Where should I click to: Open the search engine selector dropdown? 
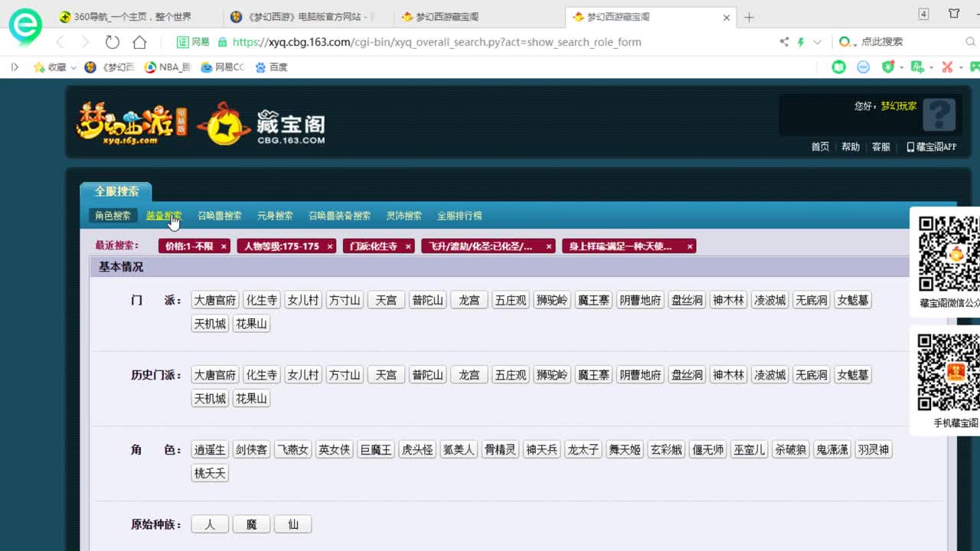(846, 42)
